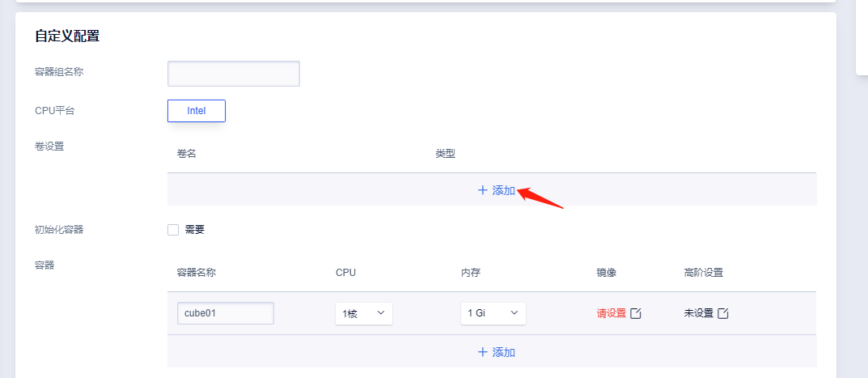Click the chevron arrow on the 1核 selector

tap(381, 313)
